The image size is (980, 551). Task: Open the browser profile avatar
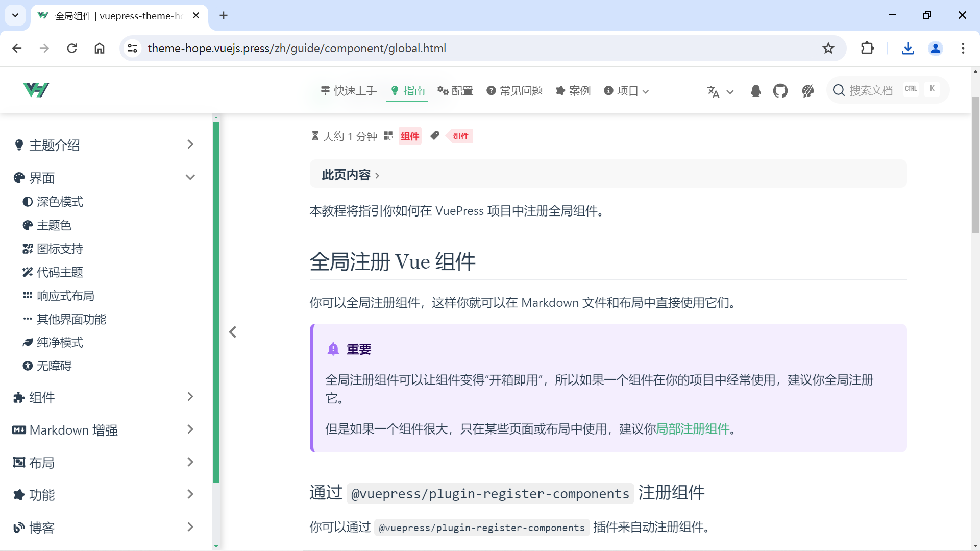(x=936, y=48)
